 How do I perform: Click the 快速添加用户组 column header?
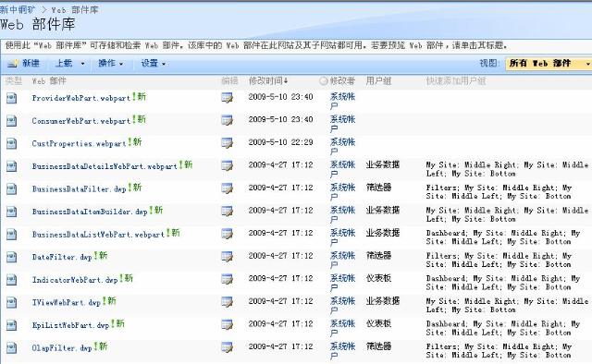[x=456, y=80]
